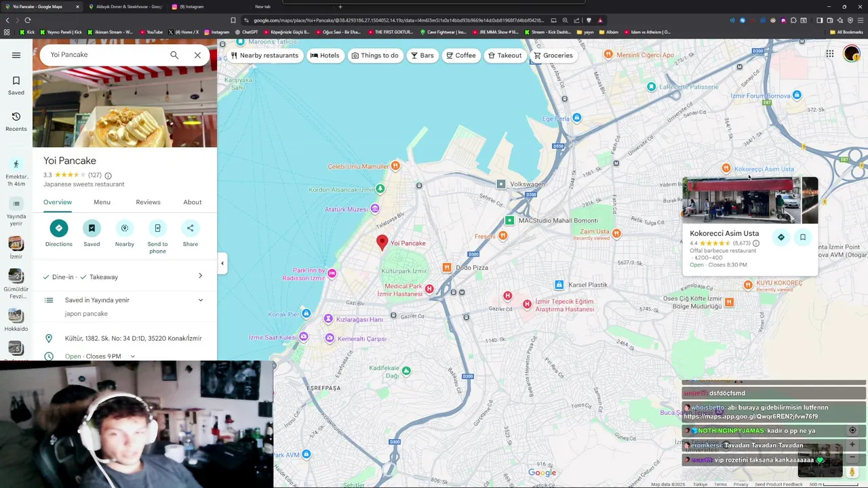Show rating info icon beside 127 reviews
This screenshot has height=488, width=868.
click(108, 176)
